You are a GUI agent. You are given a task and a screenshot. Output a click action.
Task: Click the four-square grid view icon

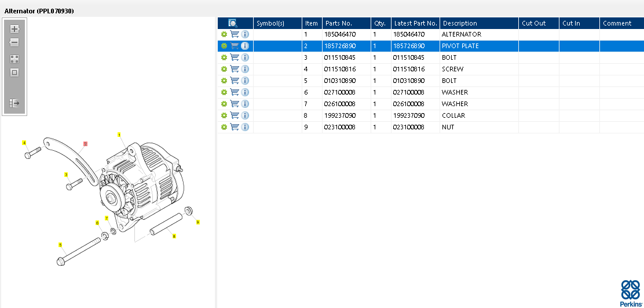(14, 59)
